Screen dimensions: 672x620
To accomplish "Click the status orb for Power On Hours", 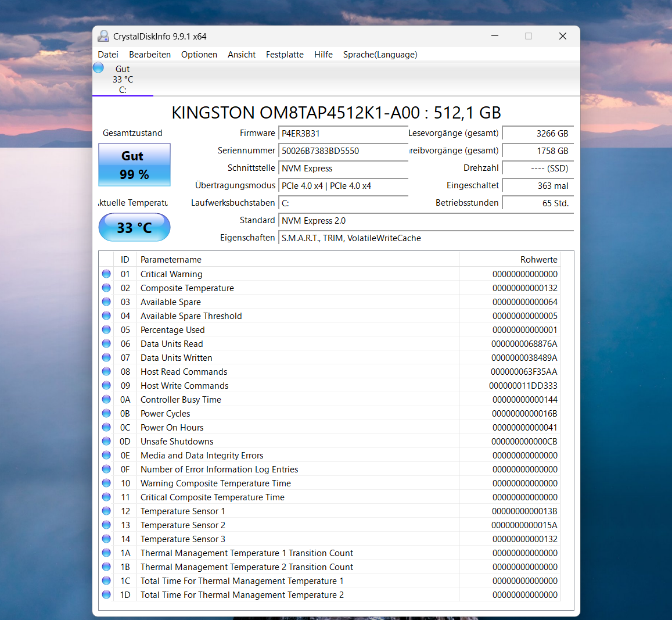I will [x=106, y=427].
